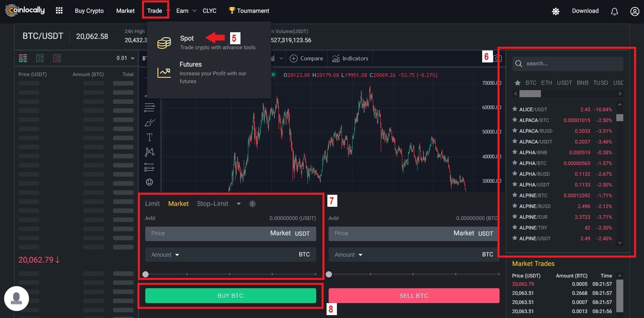Toggle favorite star on ALPINE/BTC

point(515,195)
